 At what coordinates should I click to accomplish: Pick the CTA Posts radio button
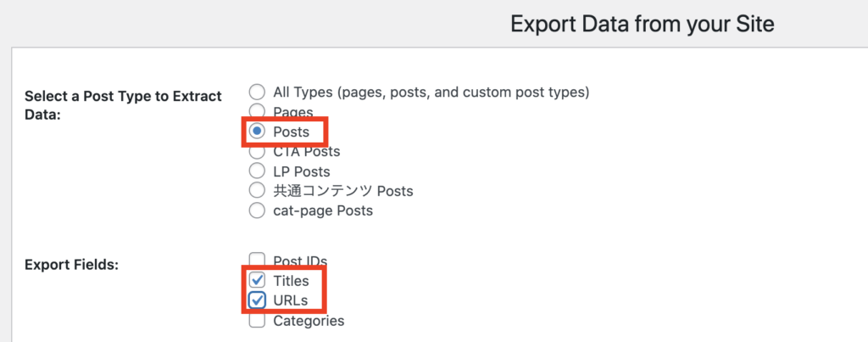[258, 152]
